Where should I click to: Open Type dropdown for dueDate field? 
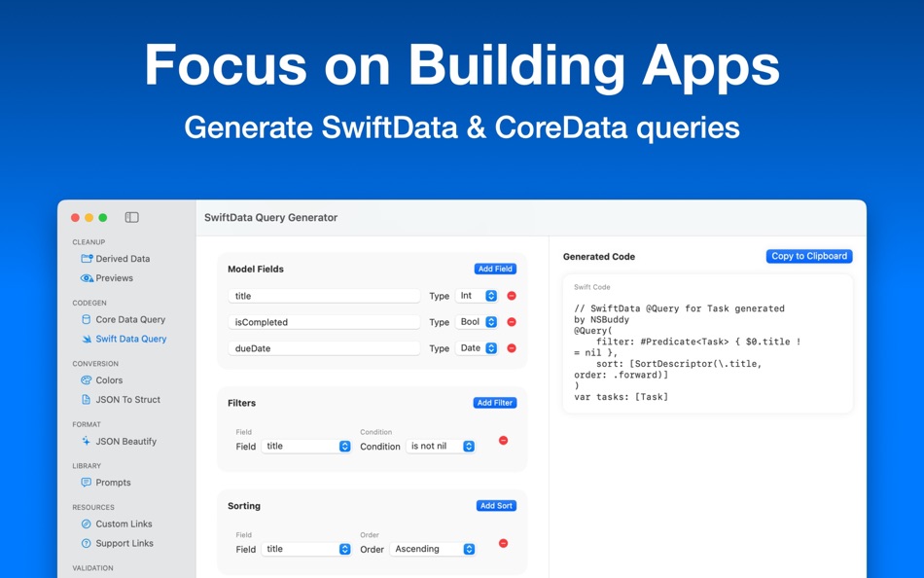pos(477,348)
